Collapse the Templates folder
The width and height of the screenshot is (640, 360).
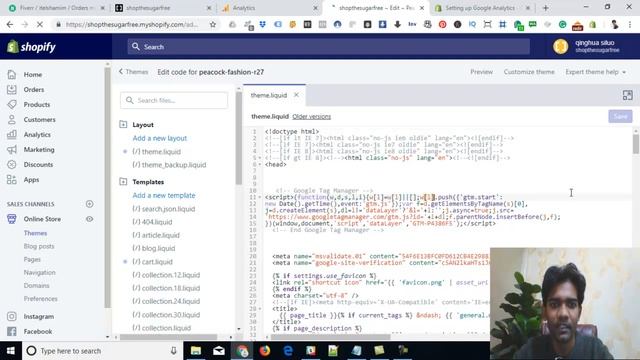click(x=123, y=182)
